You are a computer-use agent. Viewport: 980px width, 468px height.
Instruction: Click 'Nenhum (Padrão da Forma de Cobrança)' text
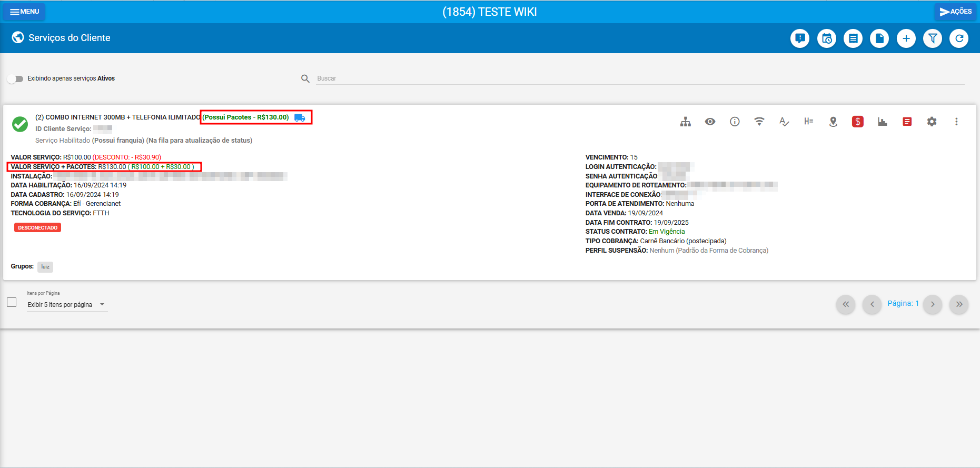pyautogui.click(x=709, y=251)
